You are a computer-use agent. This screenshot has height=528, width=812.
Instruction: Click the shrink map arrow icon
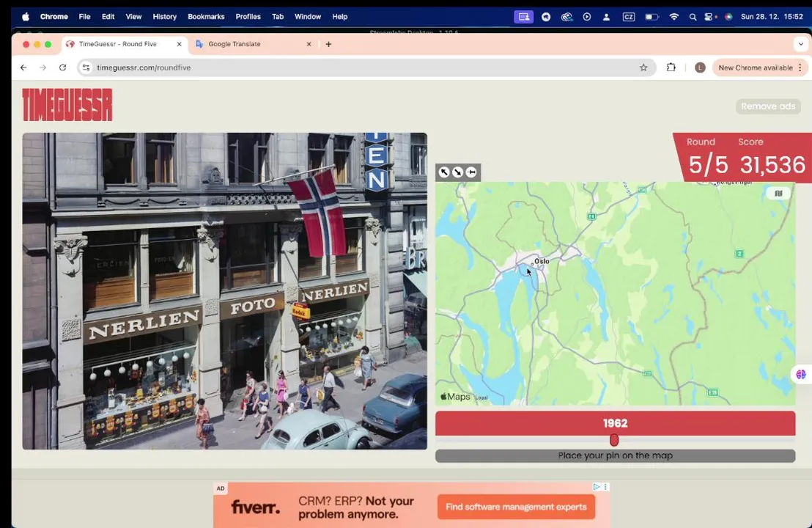(457, 172)
